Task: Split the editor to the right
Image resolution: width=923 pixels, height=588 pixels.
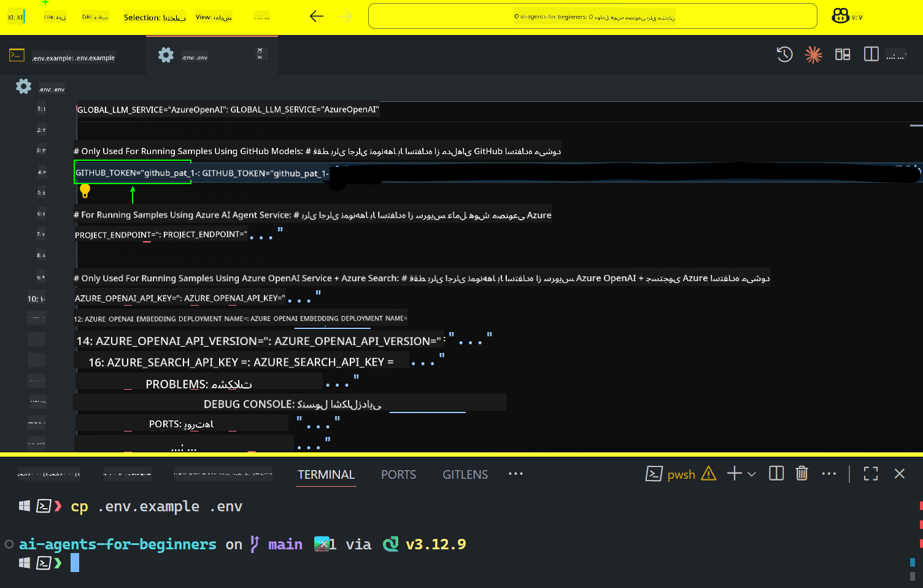Action: pyautogui.click(x=871, y=55)
